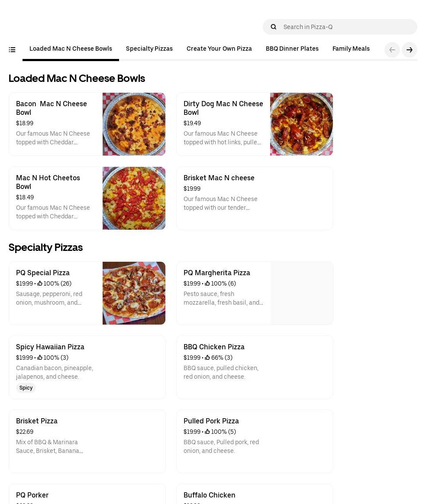Type in the Search in Pizza-Q field
The image size is (426, 504).
point(346,27)
